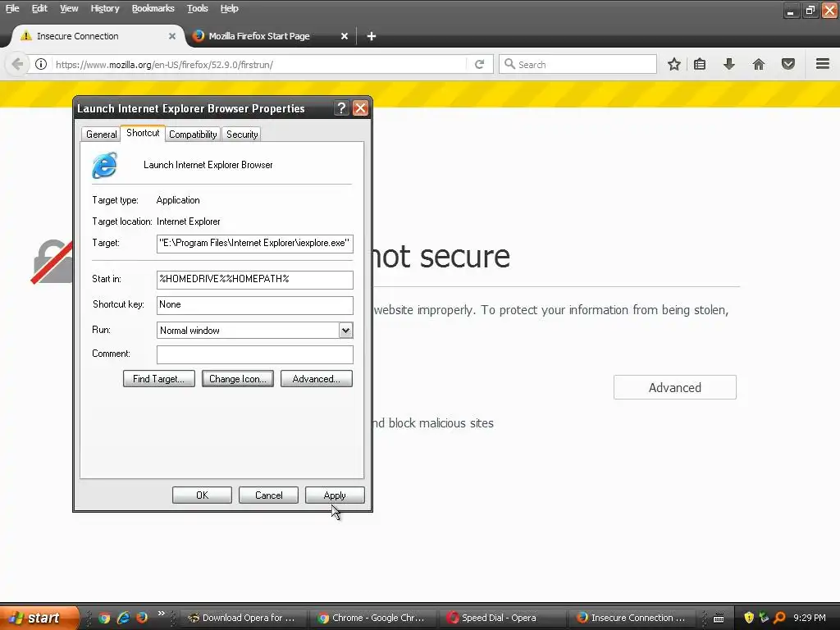
Task: Switch to Chrome - Google Chrome taskbar window
Action: [x=373, y=618]
